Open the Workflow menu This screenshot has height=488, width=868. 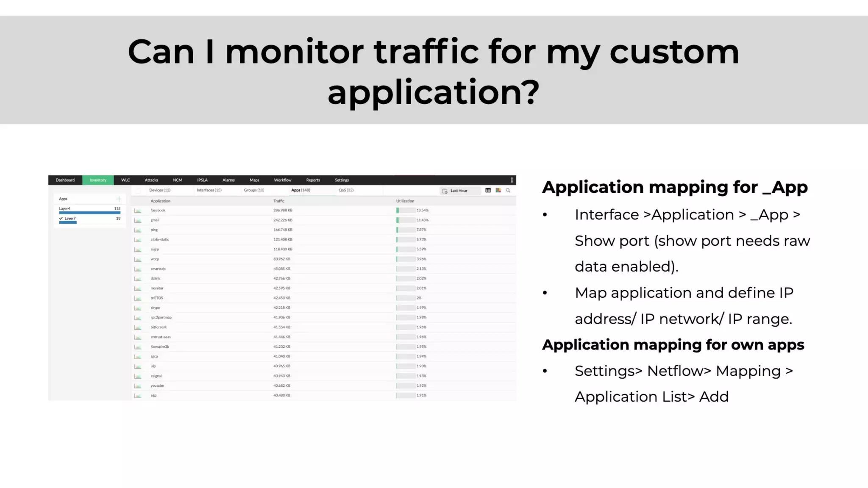click(x=283, y=180)
